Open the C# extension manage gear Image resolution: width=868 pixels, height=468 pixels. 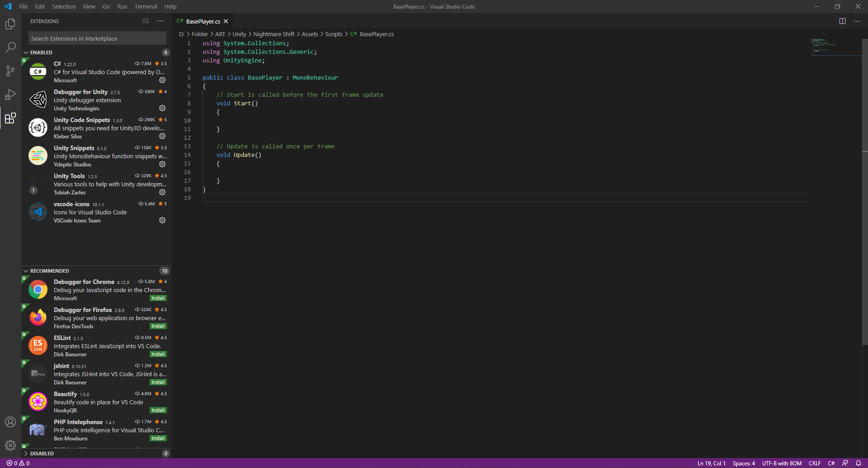point(162,80)
